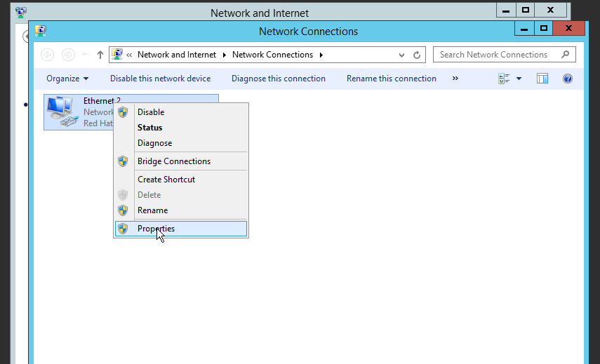
Task: Select Bridge Connections menu entry
Action: pyautogui.click(x=180, y=161)
